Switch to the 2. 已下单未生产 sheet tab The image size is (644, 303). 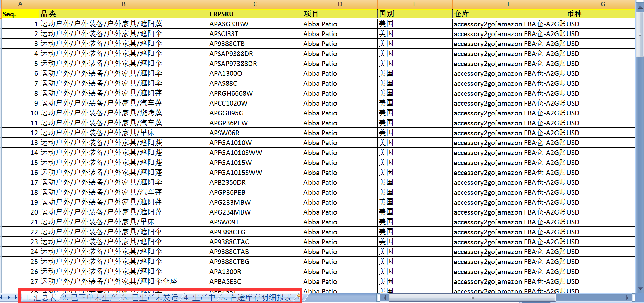(90, 298)
